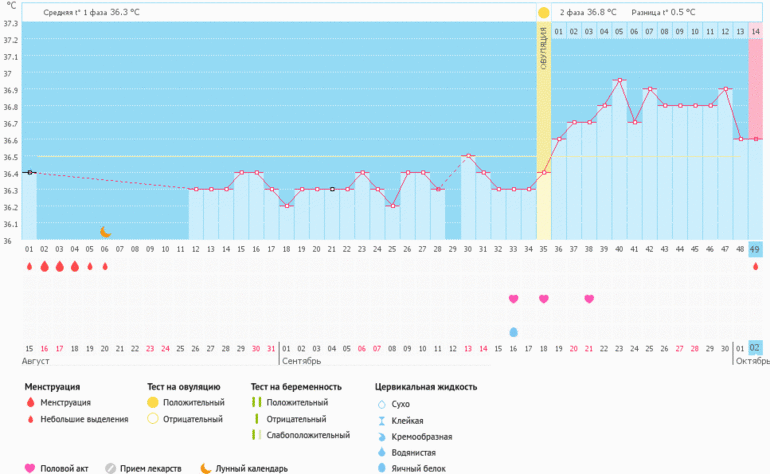Click the heart icon beside Половой акт
770x474 pixels.
[x=30, y=467]
